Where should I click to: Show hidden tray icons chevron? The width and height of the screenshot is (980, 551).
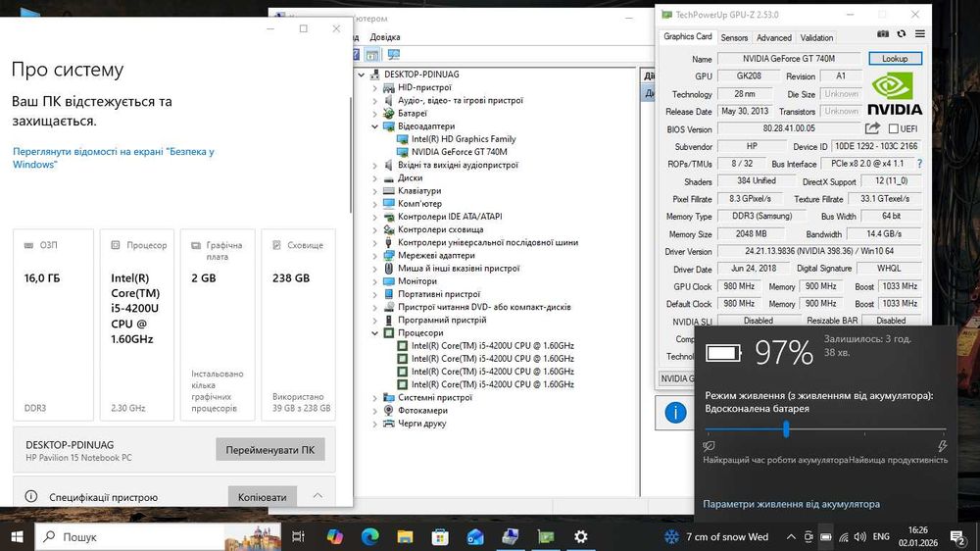point(791,536)
